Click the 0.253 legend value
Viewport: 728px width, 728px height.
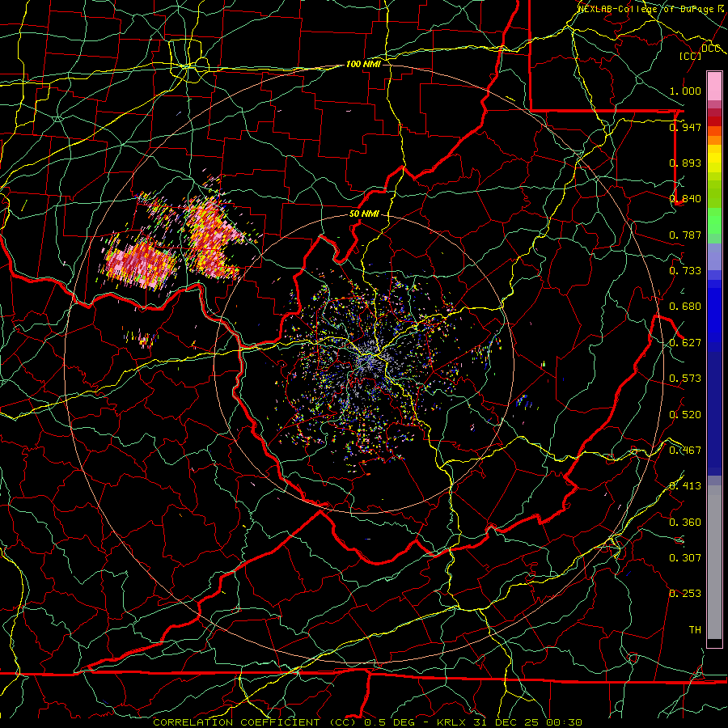click(685, 594)
